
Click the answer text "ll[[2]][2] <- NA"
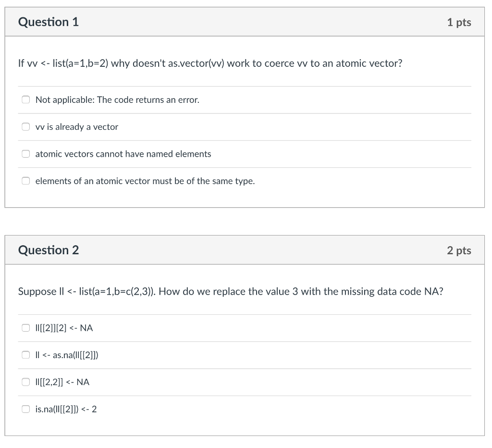point(63,327)
